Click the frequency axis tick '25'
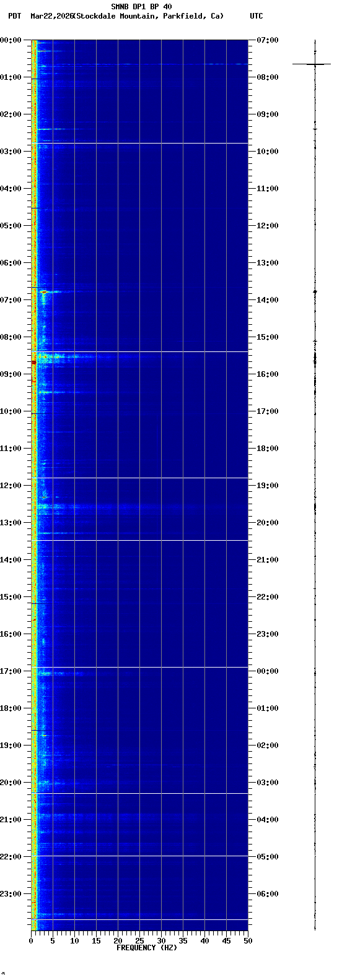 [139, 941]
